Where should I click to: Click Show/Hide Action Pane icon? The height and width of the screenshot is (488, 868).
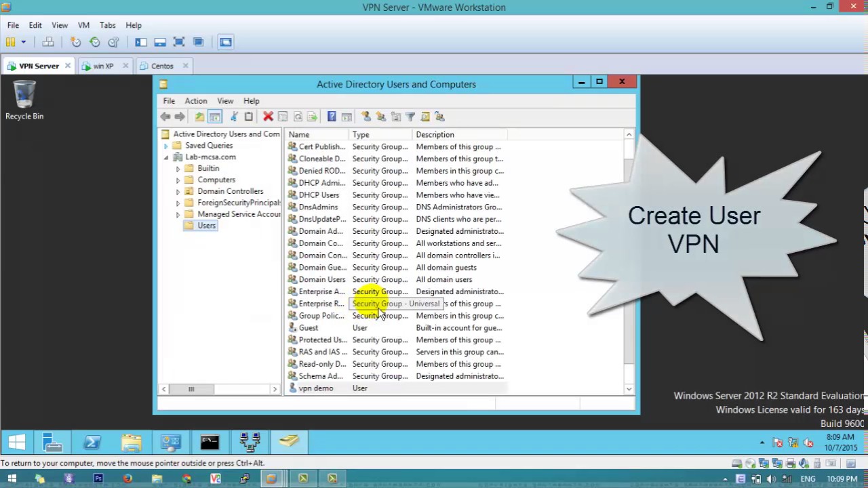point(347,117)
